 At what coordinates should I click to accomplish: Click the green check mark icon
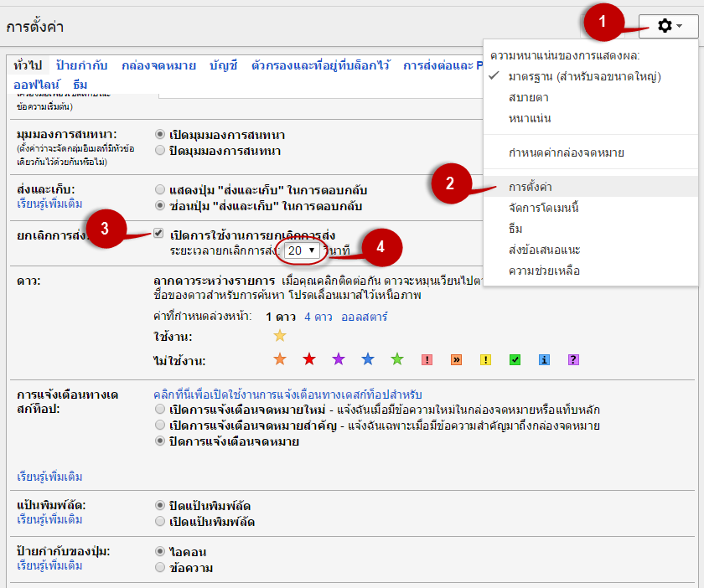[515, 360]
